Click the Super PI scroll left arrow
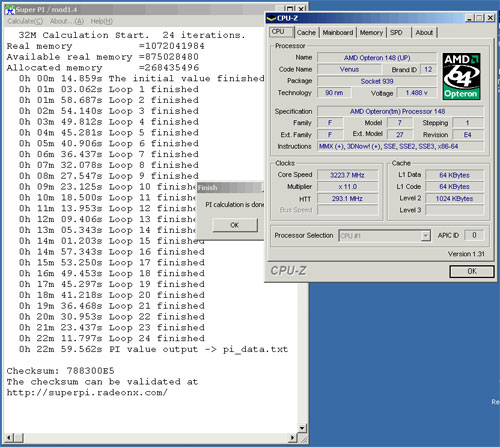 pyautogui.click(x=9, y=438)
